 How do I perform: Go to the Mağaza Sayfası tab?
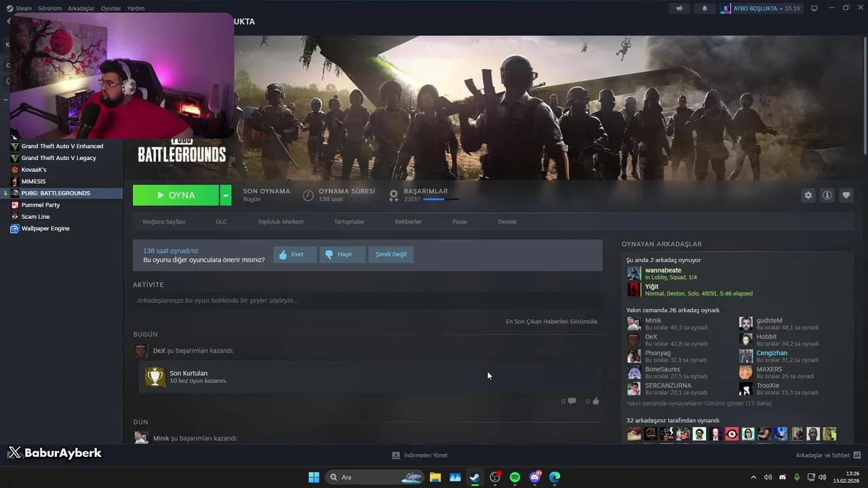[x=163, y=222]
